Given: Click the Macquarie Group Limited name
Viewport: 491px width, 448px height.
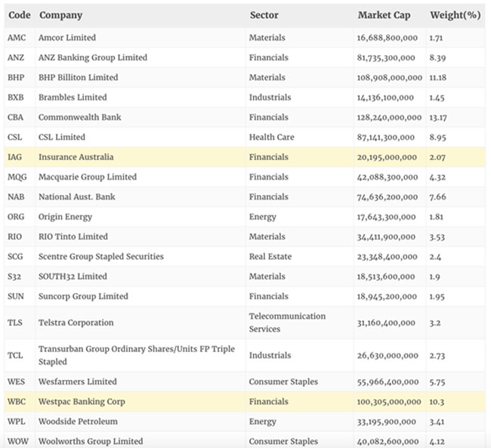Looking at the screenshot, I should 88,177.
